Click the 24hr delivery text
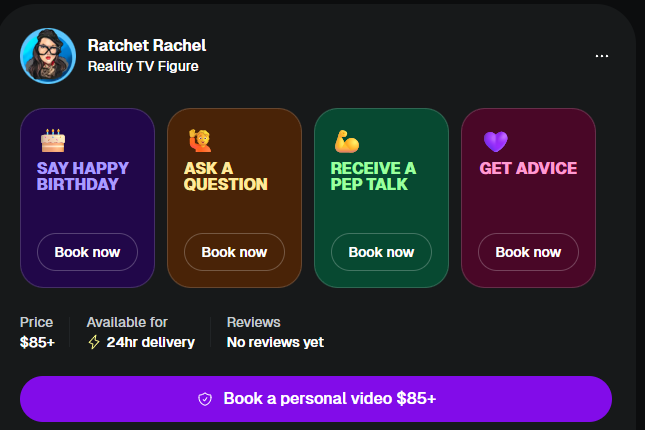Viewport: 645px width, 430px height. [151, 342]
